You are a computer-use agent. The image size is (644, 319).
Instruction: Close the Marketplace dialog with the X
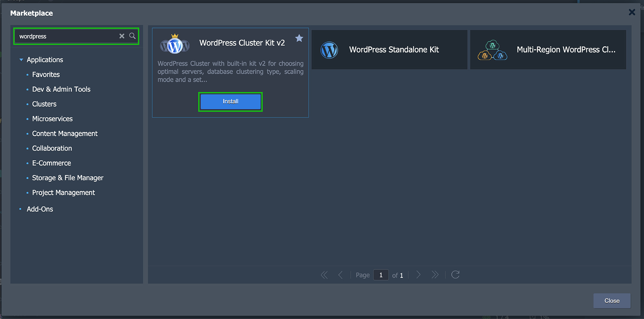tap(632, 12)
